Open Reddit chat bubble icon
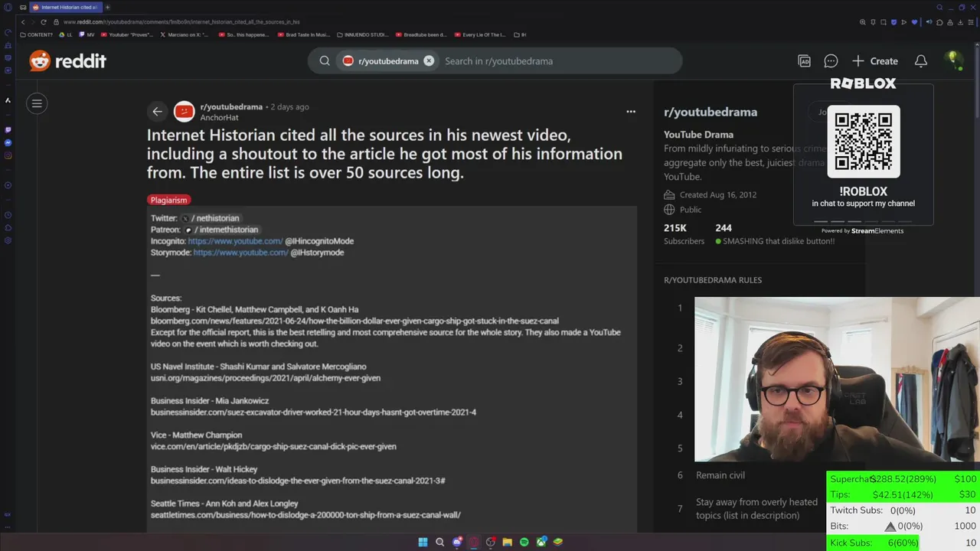The height and width of the screenshot is (551, 980). coord(831,61)
